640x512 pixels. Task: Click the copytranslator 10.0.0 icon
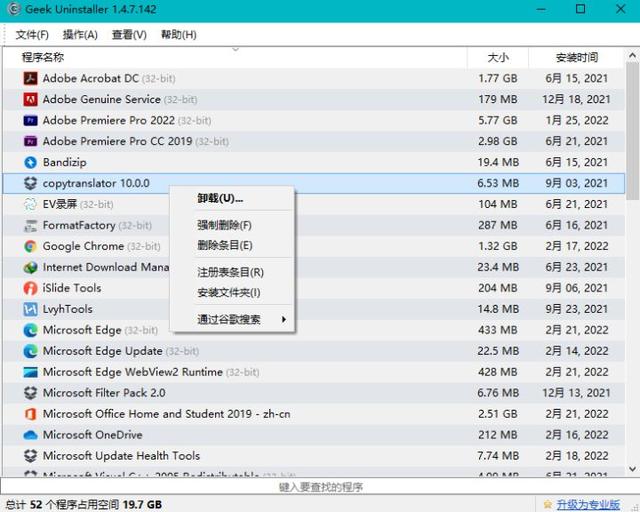[x=30, y=183]
